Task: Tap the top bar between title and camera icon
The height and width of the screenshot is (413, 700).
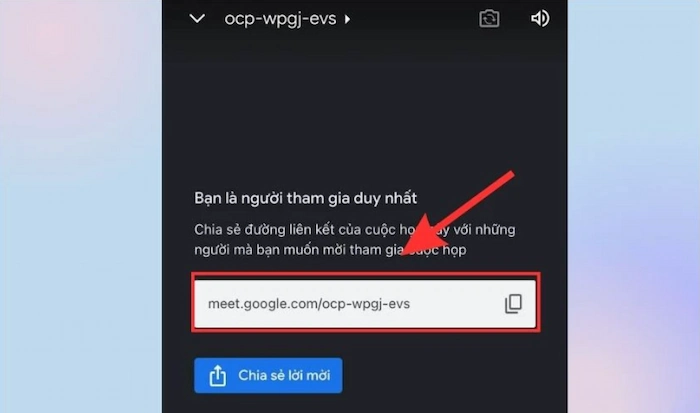Action: (x=415, y=19)
